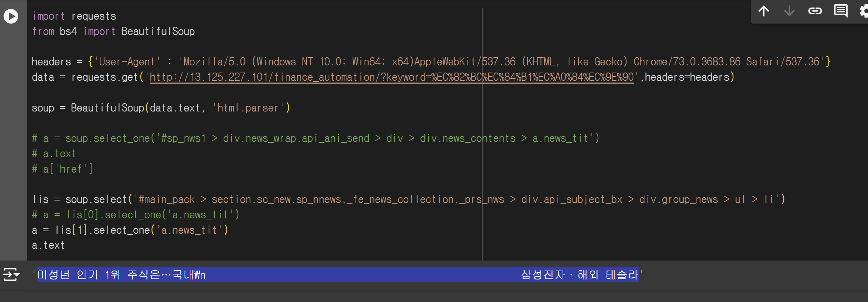Click the highlighted output text 미성년 인기 1위

(121, 274)
